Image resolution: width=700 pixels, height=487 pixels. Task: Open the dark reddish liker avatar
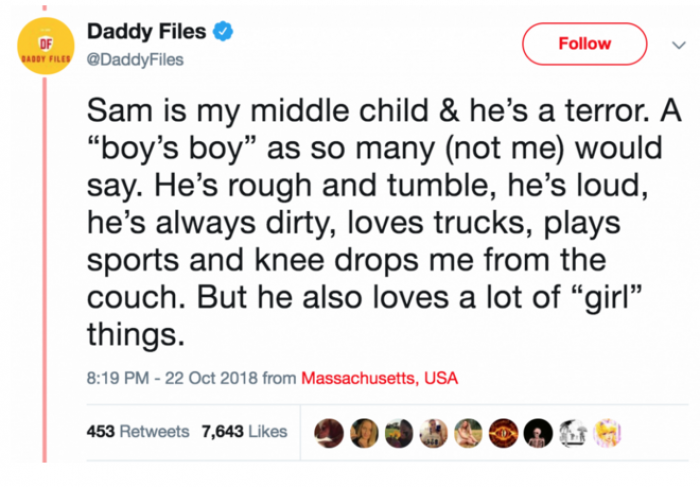coord(327,433)
